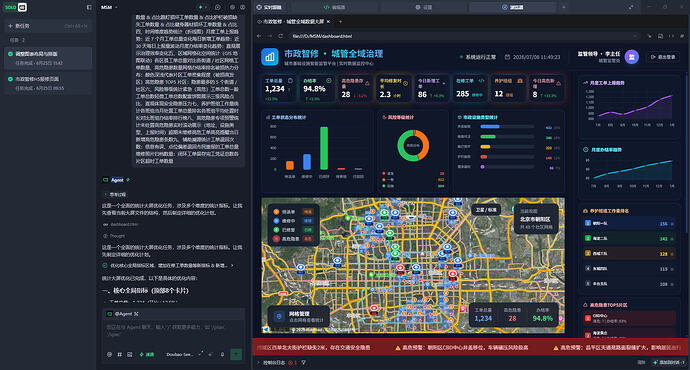The width and height of the screenshot is (690, 370).
Task: Switch to the browser tab in top bar
Action: pyautogui.click(x=513, y=7)
